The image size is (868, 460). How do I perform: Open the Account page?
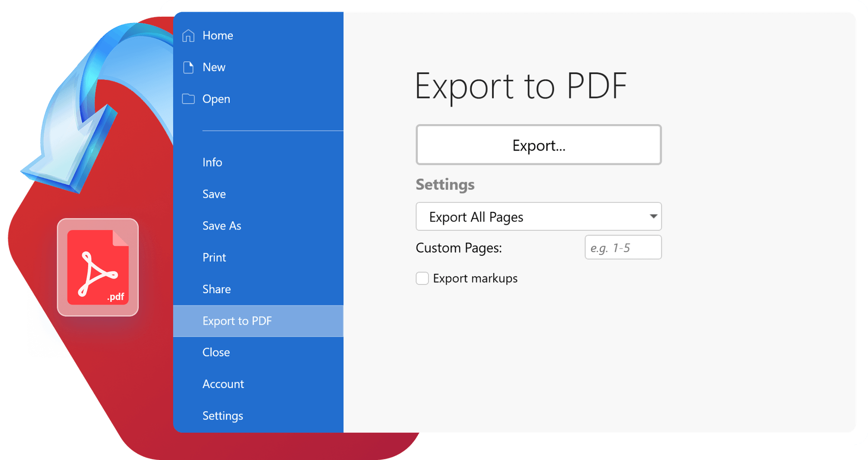pyautogui.click(x=223, y=384)
